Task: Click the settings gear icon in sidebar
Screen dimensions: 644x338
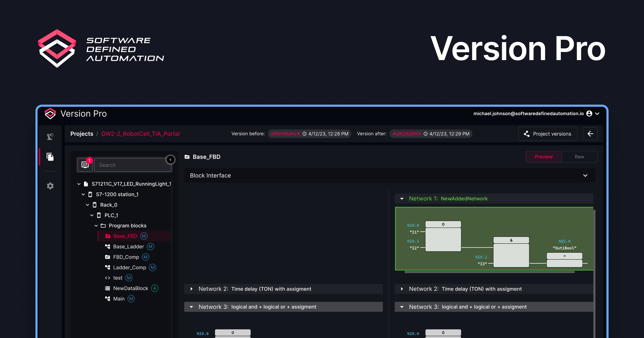Action: click(x=50, y=186)
